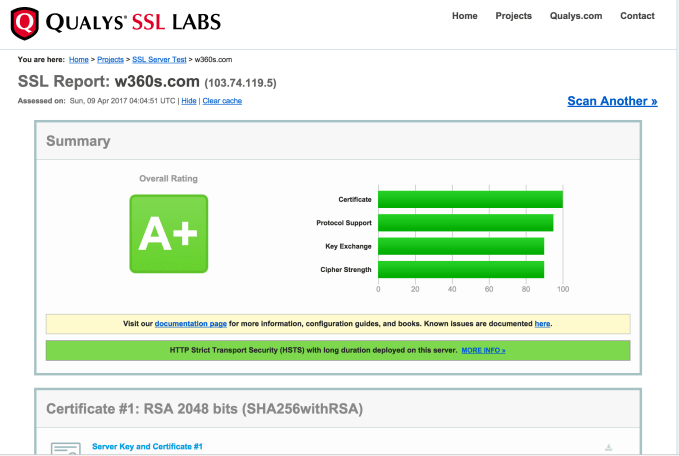Click the Cipher Strength score bar
The image size is (679, 456).
461,270
